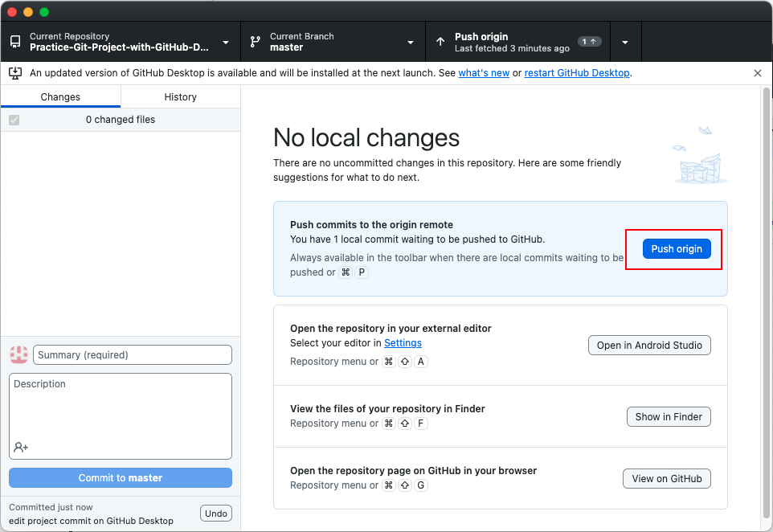The image size is (773, 532).
Task: Click 'You have 1 local commit waiting' text
Action: click(418, 239)
